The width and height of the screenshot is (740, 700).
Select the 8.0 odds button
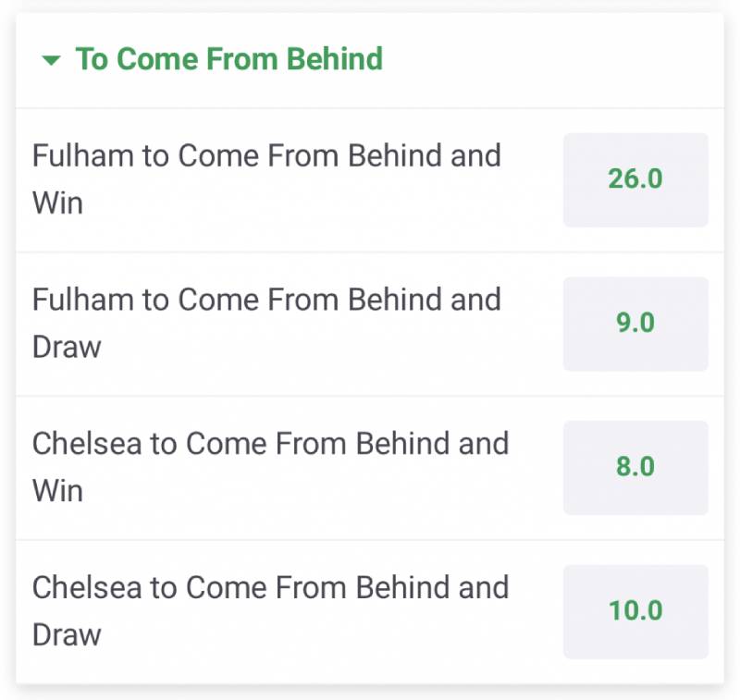(x=635, y=467)
